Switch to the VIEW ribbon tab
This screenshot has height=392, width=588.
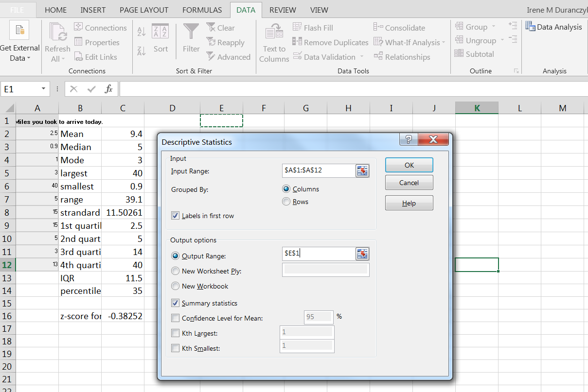tap(319, 10)
